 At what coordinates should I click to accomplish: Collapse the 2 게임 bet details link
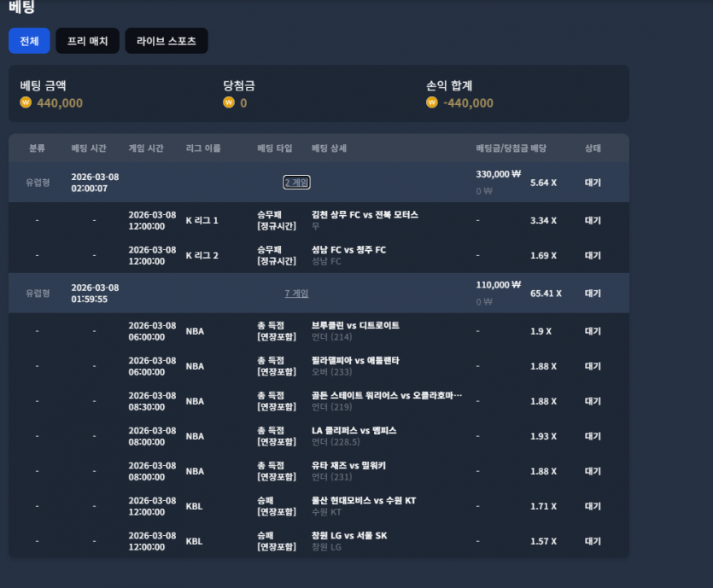tap(296, 183)
